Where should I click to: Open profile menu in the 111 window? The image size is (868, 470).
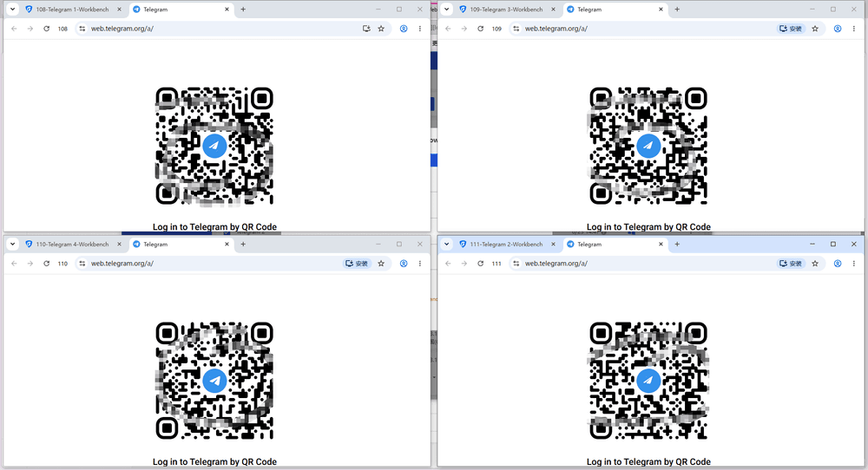pyautogui.click(x=838, y=264)
